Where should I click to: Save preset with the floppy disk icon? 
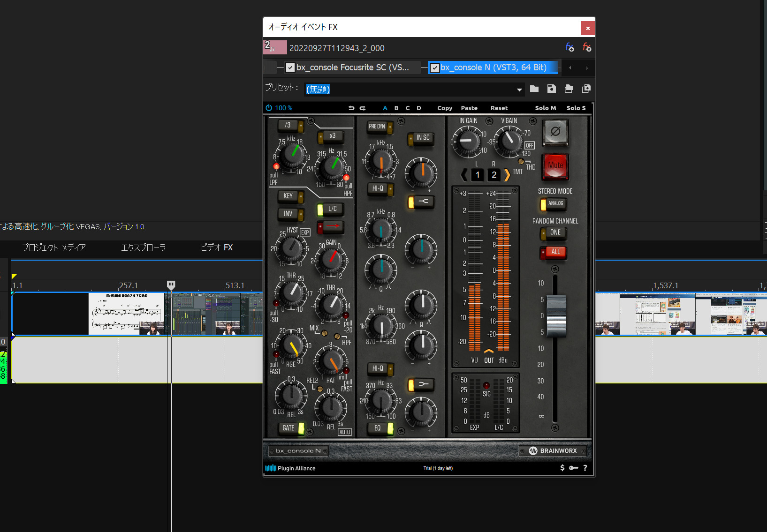pyautogui.click(x=552, y=89)
